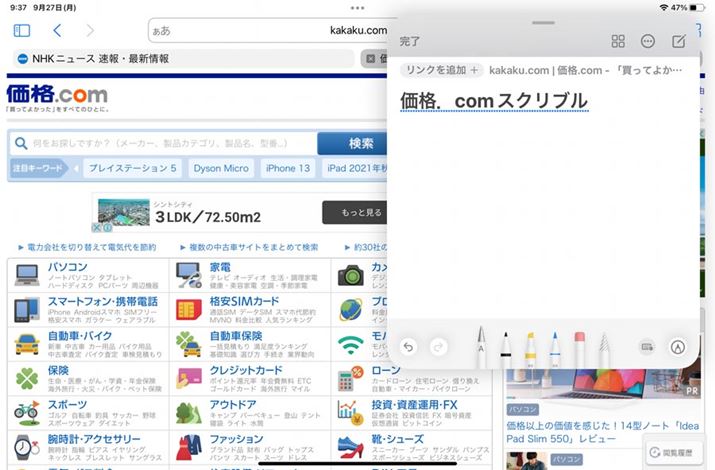Open 複数の中古車サイトをまとめて検索 link
The image size is (715, 470).
click(x=253, y=247)
